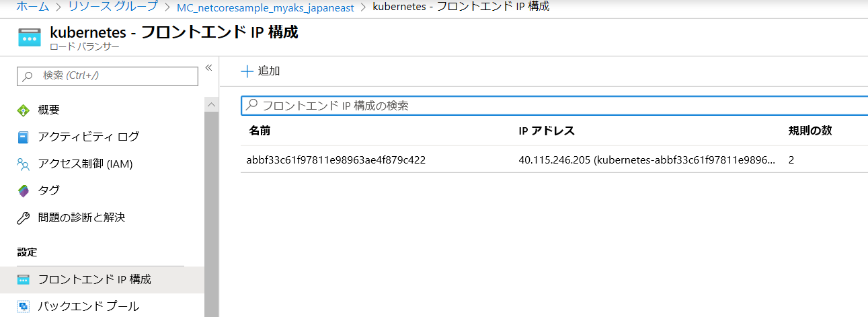
Task: Click the backend pool icon
Action: pos(24,306)
